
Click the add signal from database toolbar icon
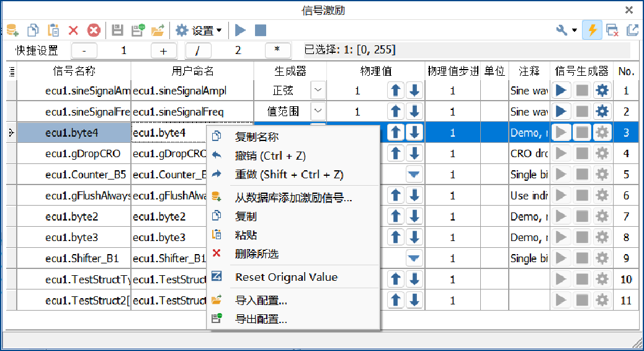(x=13, y=30)
